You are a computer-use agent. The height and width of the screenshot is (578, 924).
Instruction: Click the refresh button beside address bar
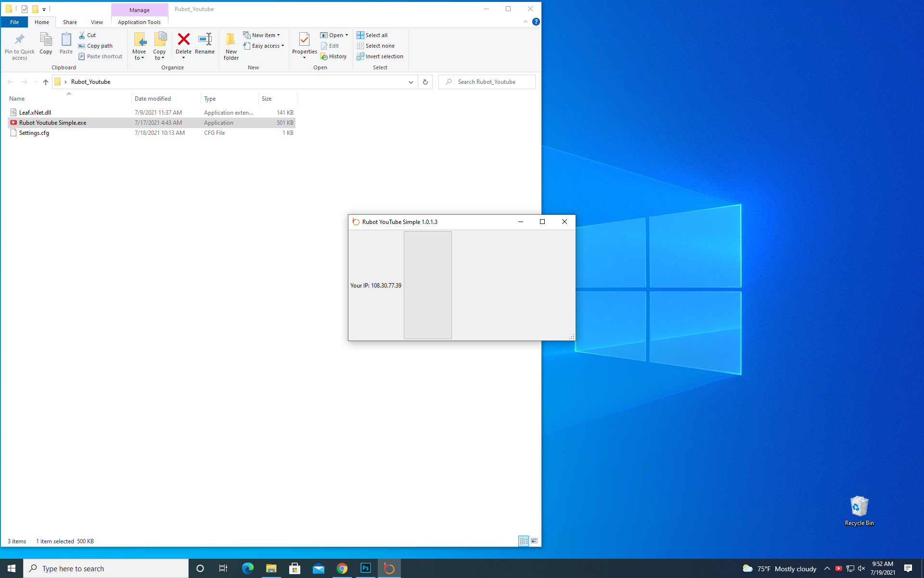[x=425, y=82]
